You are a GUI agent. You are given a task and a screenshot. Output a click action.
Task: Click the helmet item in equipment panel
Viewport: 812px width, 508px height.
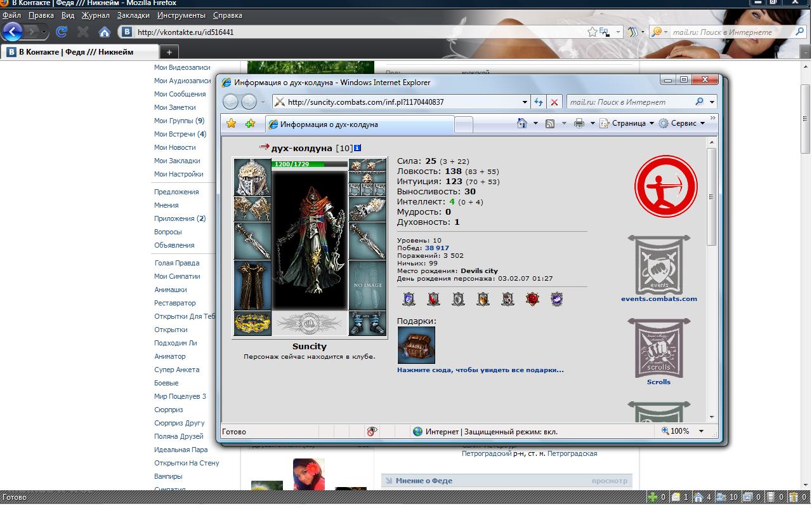click(252, 177)
